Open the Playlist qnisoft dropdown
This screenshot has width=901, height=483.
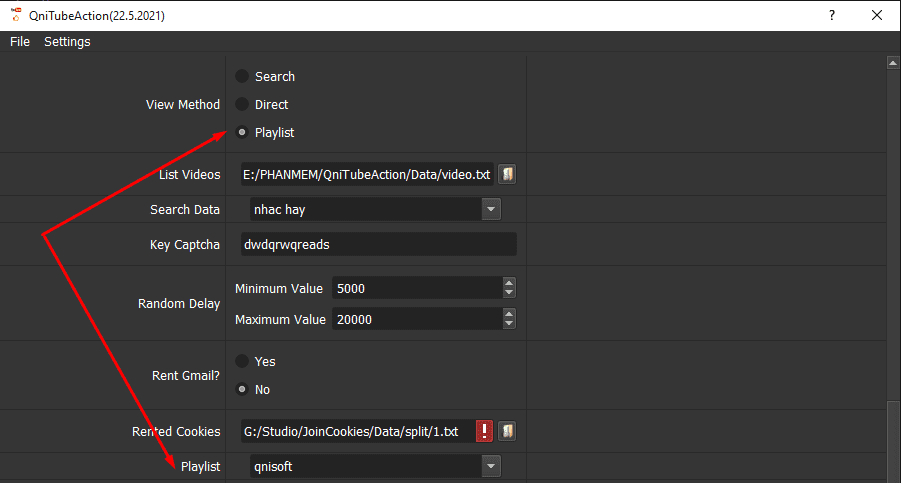[490, 466]
